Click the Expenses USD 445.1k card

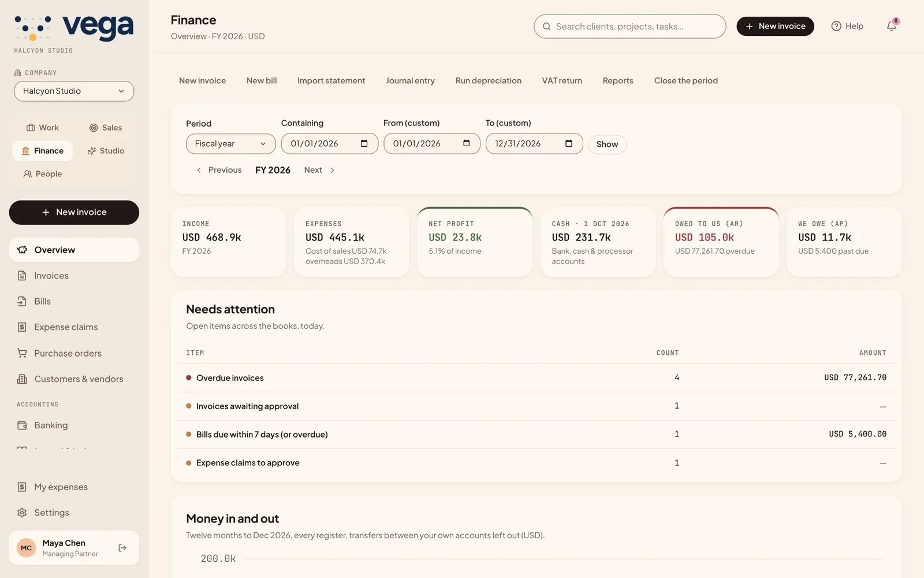351,242
